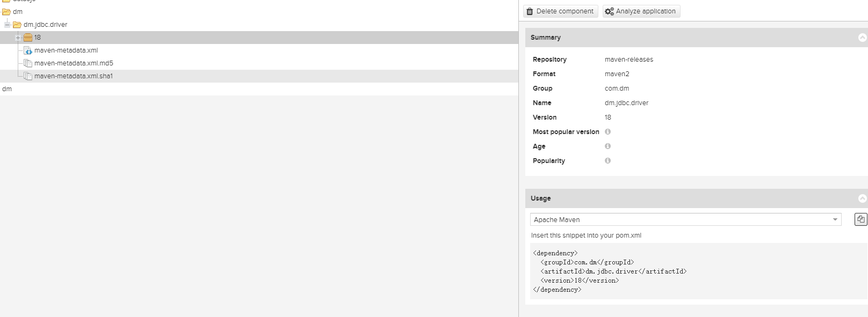Click the info icon next to Popularity
The height and width of the screenshot is (317, 868).
tap(607, 160)
